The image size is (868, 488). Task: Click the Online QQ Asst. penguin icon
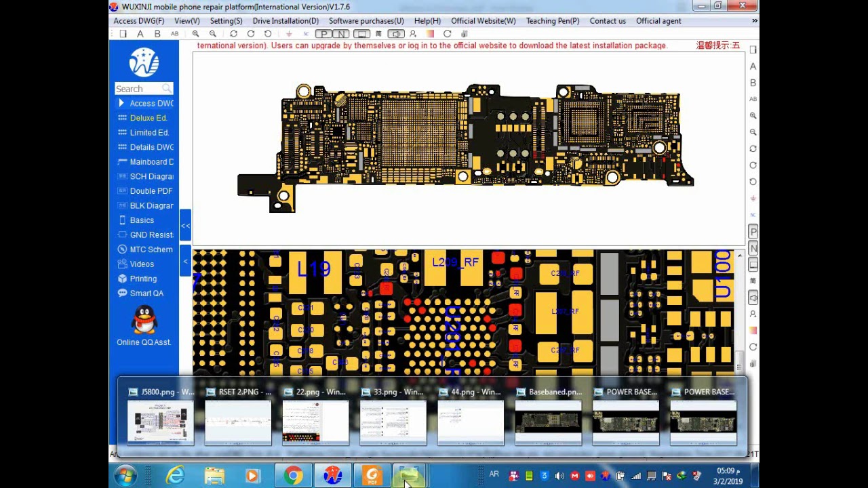pyautogui.click(x=144, y=320)
